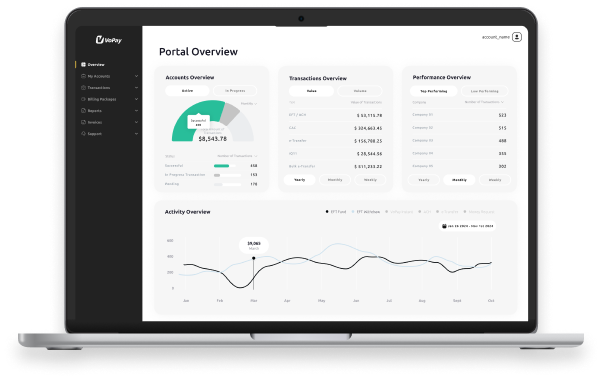This screenshot has width=602, height=379.
Task: Select Active tab in Accounts Overview
Action: [x=187, y=91]
